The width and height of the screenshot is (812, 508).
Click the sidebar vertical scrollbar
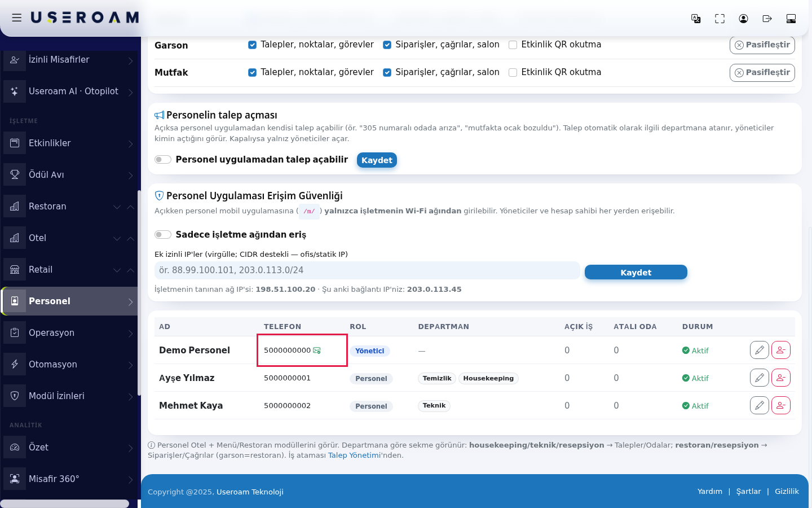(139, 293)
